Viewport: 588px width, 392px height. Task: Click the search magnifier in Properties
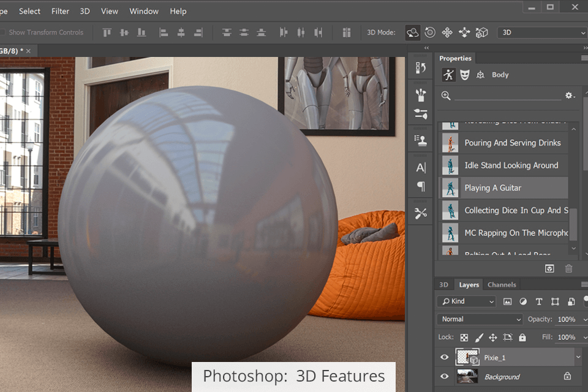[x=446, y=96]
